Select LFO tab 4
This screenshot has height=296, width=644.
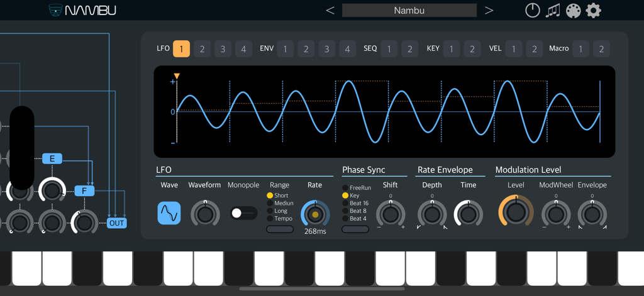click(243, 49)
